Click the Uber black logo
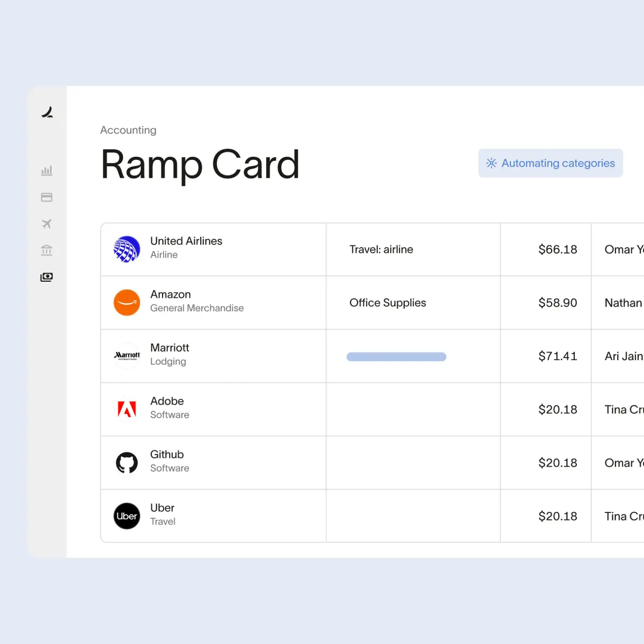The width and height of the screenshot is (644, 644). [x=127, y=516]
